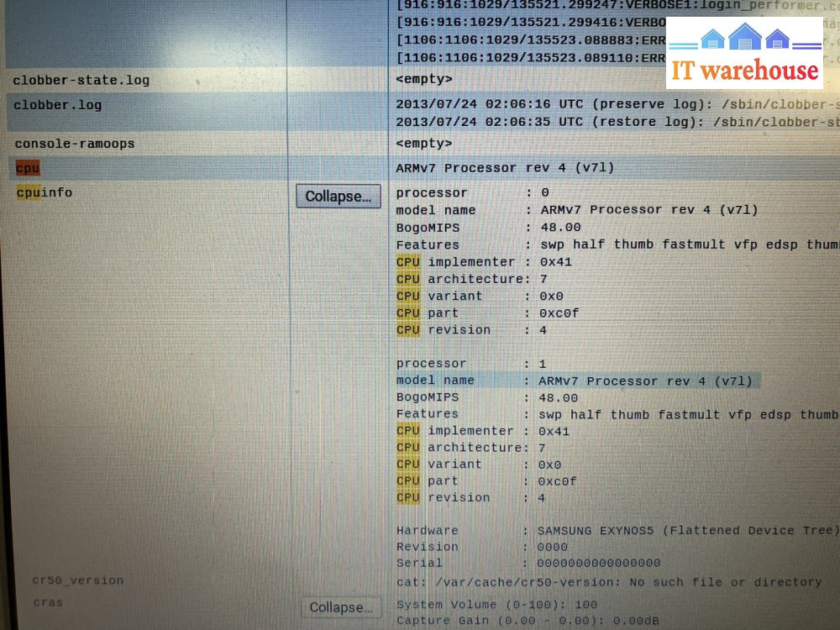
Task: Click the highlighted model name line for processor 1
Action: coord(577,381)
